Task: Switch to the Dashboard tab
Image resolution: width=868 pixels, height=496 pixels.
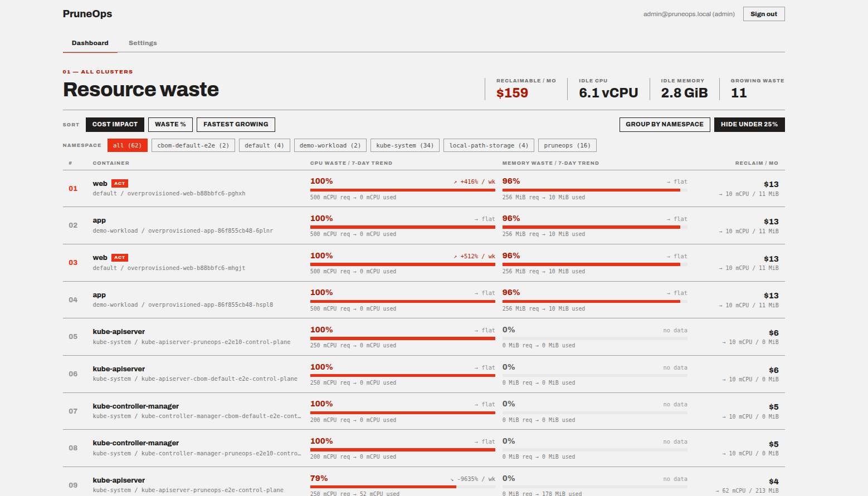Action: point(90,43)
